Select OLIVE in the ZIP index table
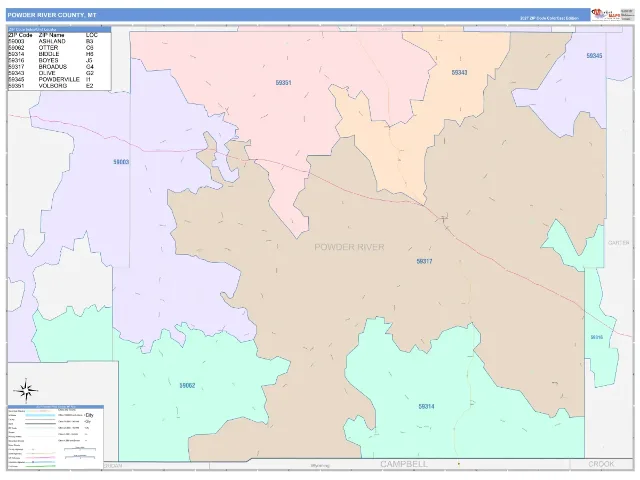 coord(47,73)
